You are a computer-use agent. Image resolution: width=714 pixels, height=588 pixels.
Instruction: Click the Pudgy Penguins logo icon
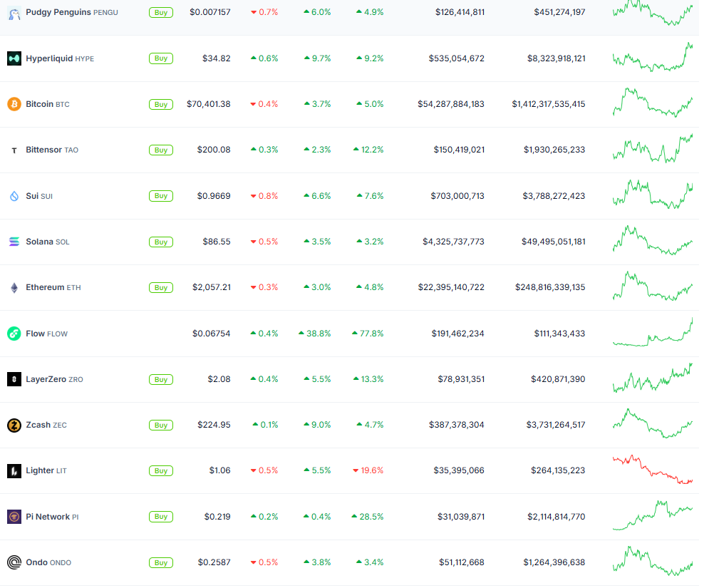click(14, 12)
